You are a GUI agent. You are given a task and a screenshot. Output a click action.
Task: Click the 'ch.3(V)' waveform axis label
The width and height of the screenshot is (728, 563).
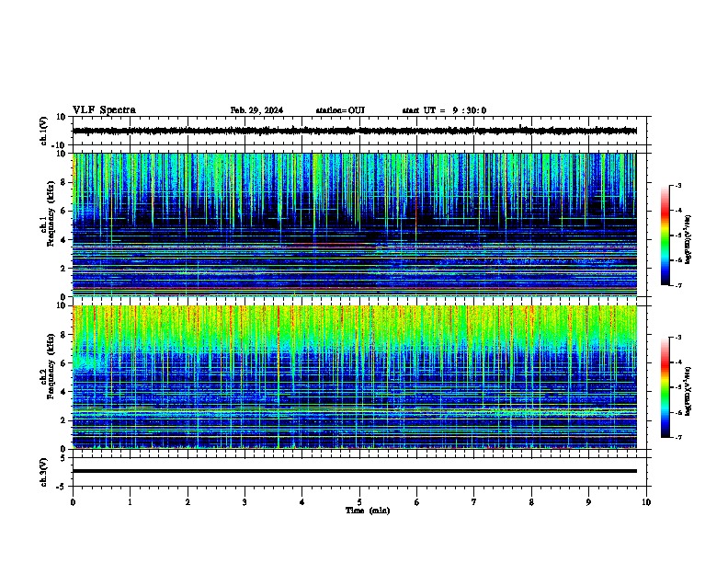point(44,472)
